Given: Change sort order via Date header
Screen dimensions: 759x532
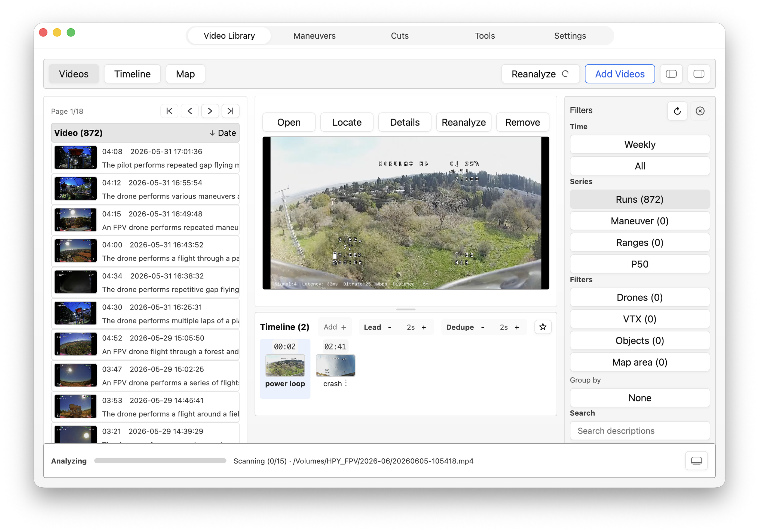Looking at the screenshot, I should coord(223,133).
